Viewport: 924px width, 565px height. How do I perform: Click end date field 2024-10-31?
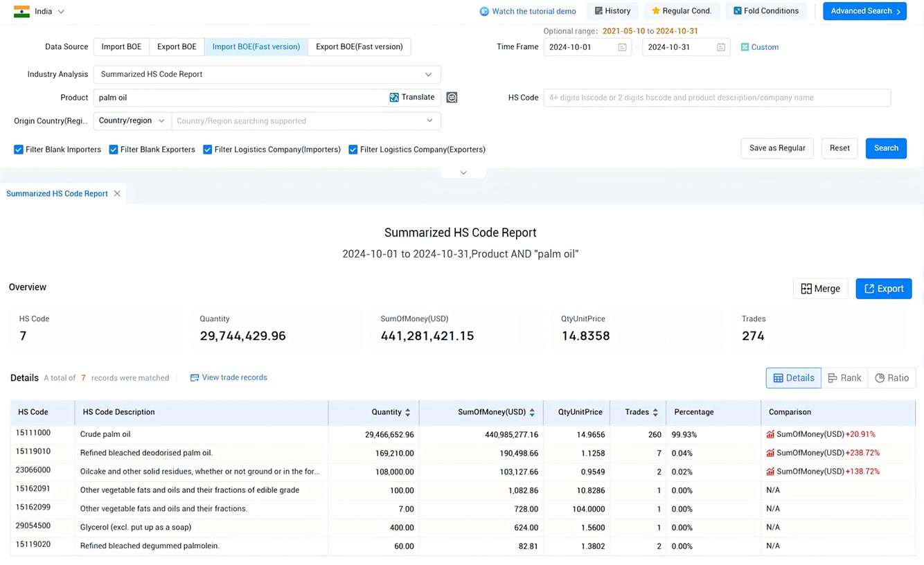pyautogui.click(x=686, y=47)
